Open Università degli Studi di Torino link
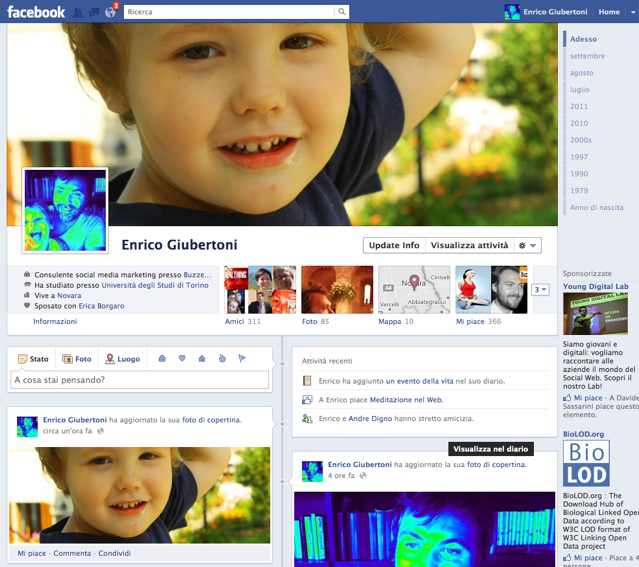The height and width of the screenshot is (567, 639). click(x=155, y=285)
